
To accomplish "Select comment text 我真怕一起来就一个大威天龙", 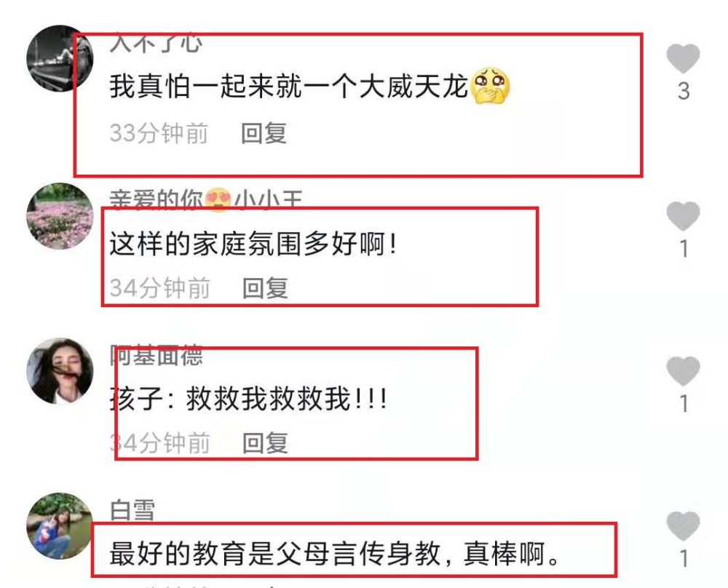I will pos(288,87).
